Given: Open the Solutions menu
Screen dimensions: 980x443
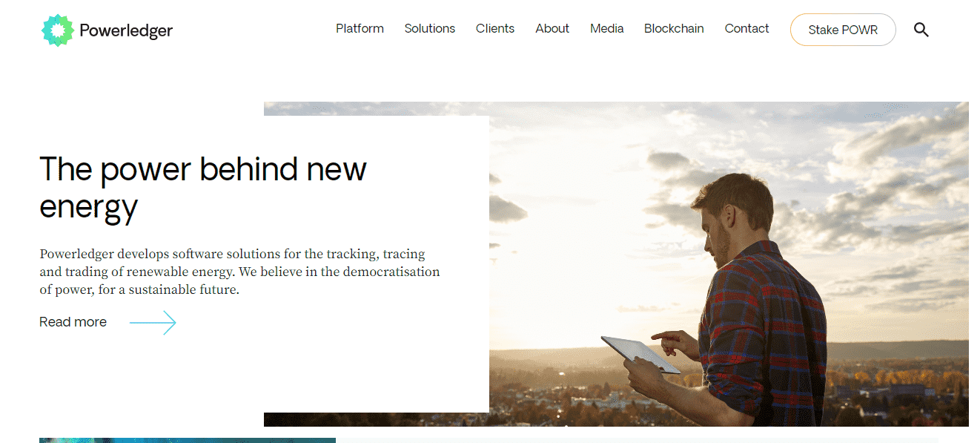Looking at the screenshot, I should [429, 29].
